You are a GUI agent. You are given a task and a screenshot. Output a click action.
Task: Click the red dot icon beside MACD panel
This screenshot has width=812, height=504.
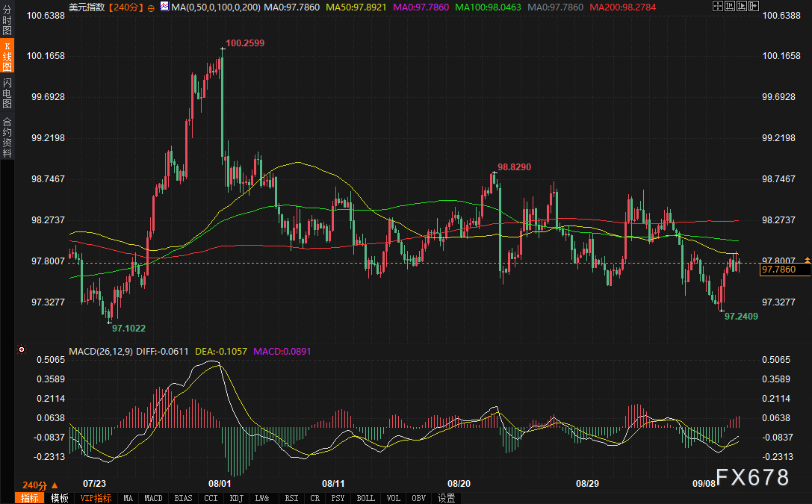(22, 349)
